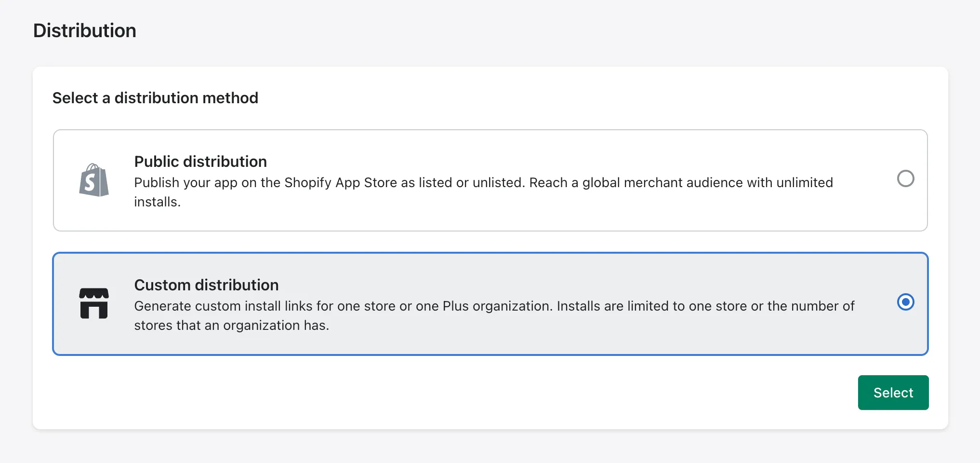Click 'stores that an organization has.' text

click(231, 326)
